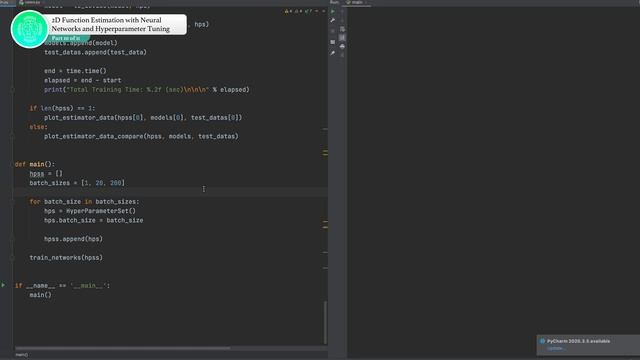Click the main() breadcrumb at editor bottom
Image resolution: width=640 pixels, height=360 pixels.
click(22, 355)
